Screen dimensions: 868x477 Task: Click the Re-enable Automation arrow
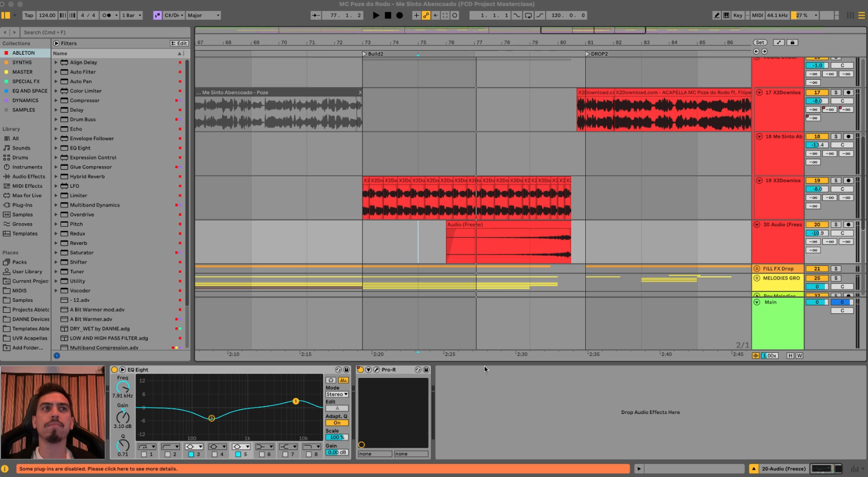(436, 15)
